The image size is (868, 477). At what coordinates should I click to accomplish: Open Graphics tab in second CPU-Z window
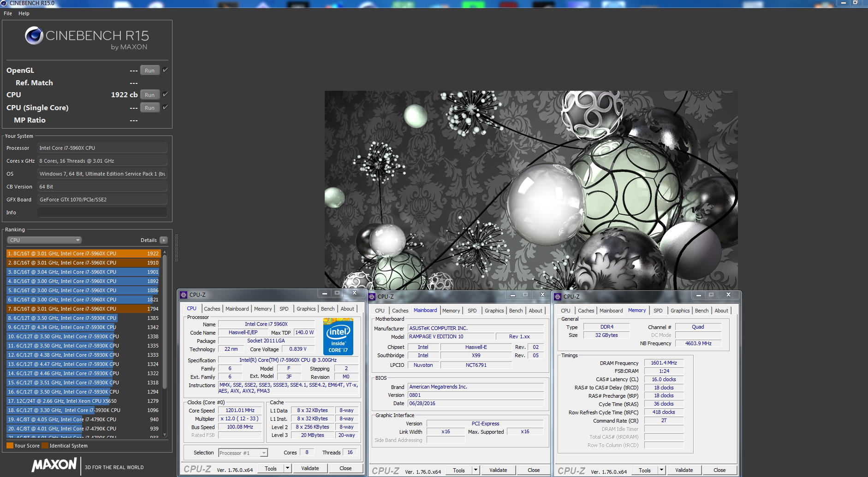click(494, 311)
